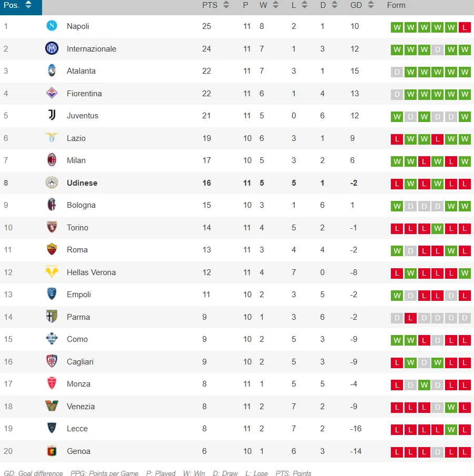Open the Lecce team page
Image resolution: width=474 pixels, height=476 pixels.
pos(77,429)
